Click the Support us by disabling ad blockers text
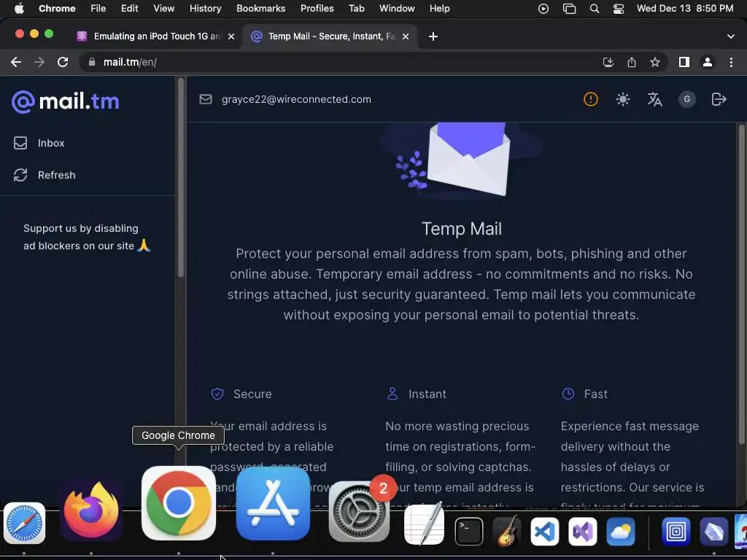The image size is (747, 560). (x=87, y=237)
